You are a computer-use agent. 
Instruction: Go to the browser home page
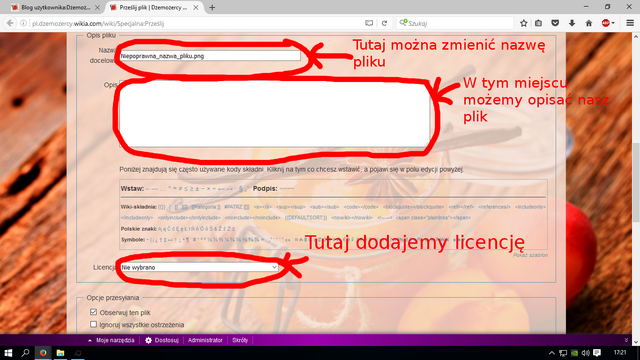coord(589,23)
